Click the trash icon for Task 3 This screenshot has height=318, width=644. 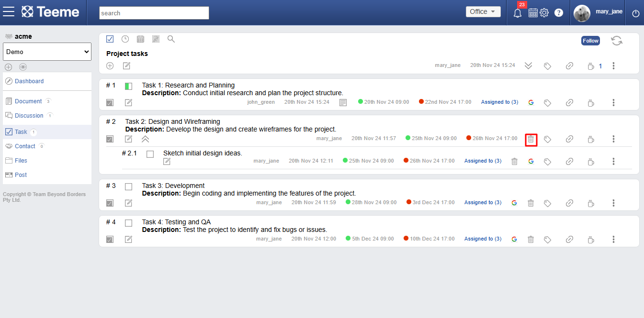point(531,203)
